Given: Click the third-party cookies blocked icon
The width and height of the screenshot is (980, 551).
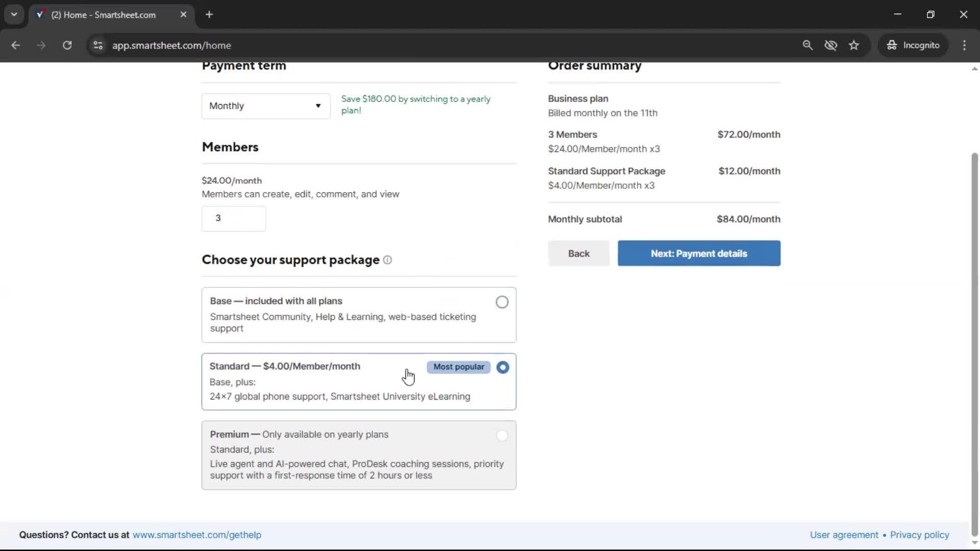Looking at the screenshot, I should (831, 45).
